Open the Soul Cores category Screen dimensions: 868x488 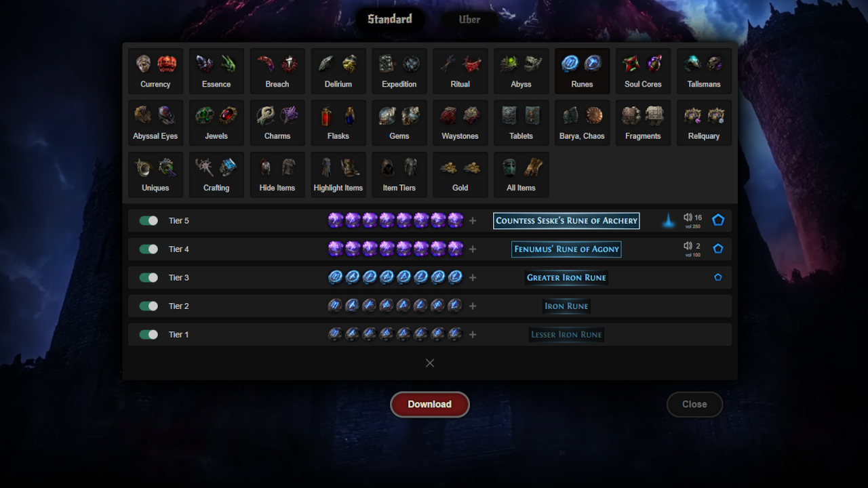pyautogui.click(x=643, y=71)
